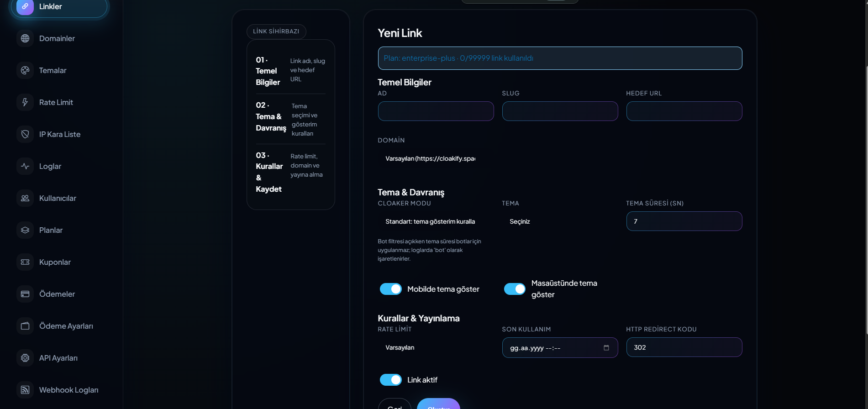Disable the Masaüstünde tema göster switch
The image size is (868, 409).
pyautogui.click(x=515, y=289)
